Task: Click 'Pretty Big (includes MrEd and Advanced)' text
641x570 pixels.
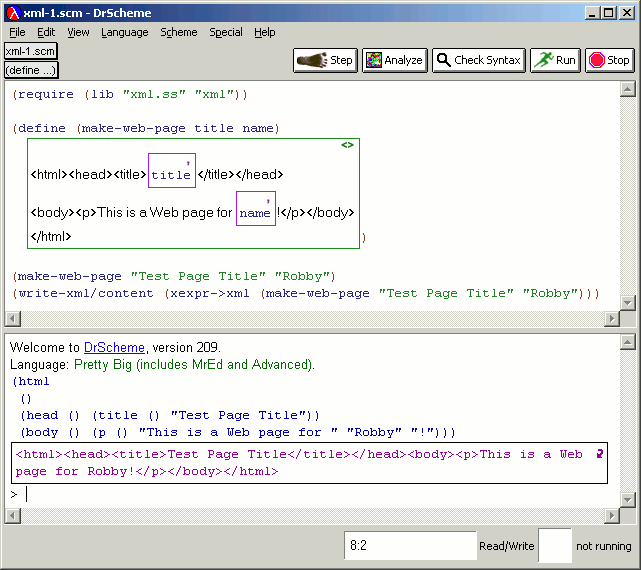Action: pos(194,364)
